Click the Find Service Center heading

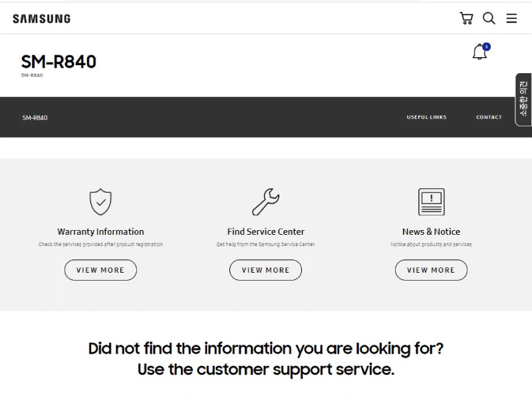tap(265, 231)
